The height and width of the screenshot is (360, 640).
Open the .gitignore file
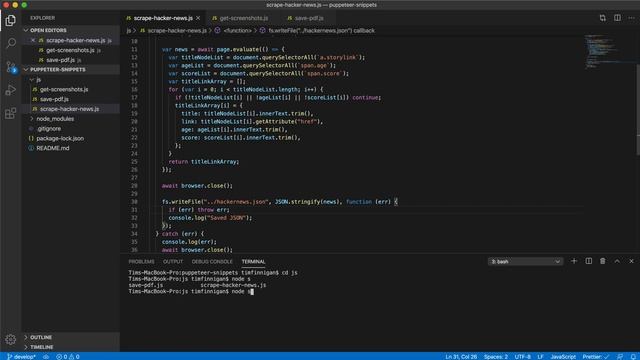click(x=71, y=129)
